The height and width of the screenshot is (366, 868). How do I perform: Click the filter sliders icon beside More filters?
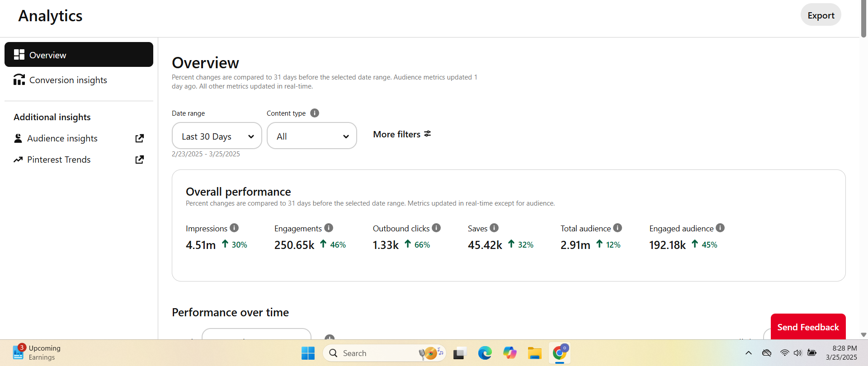pyautogui.click(x=427, y=134)
